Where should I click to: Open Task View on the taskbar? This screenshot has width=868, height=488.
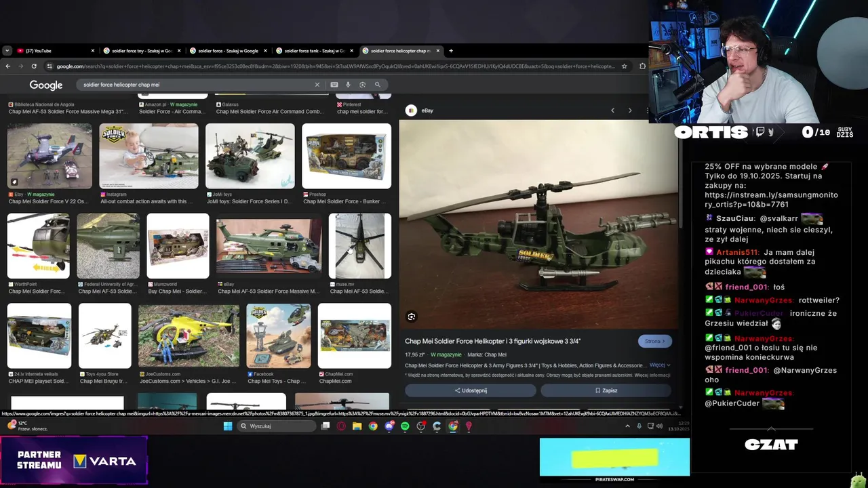click(325, 426)
